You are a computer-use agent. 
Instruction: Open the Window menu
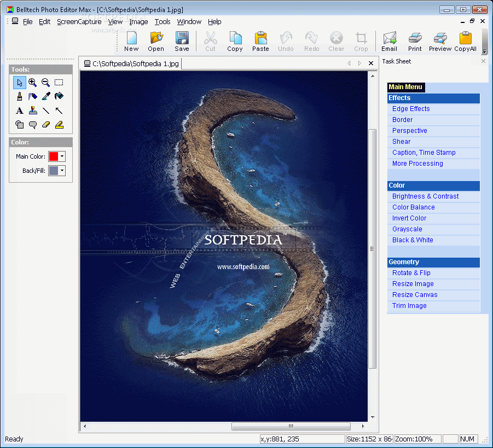click(x=189, y=22)
